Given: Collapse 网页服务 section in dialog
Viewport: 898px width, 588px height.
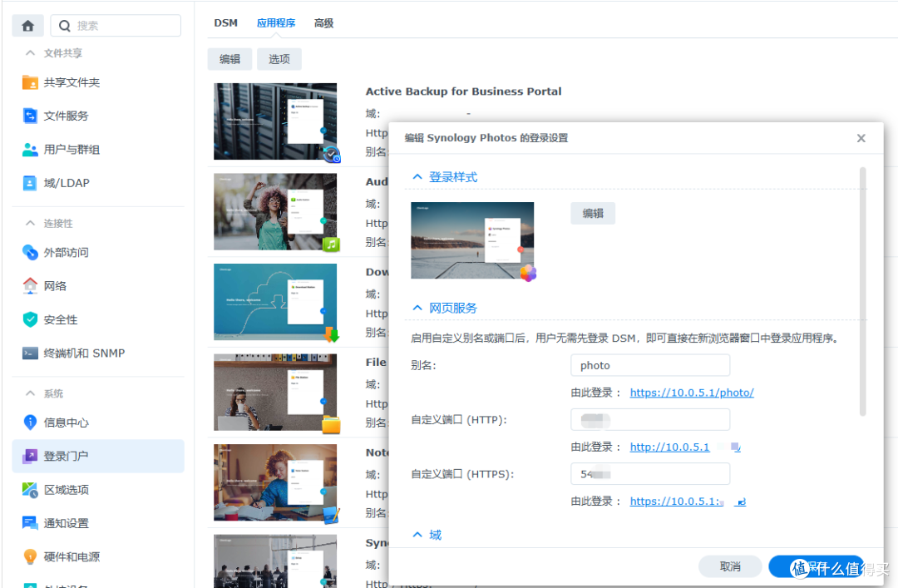Looking at the screenshot, I should pyautogui.click(x=417, y=309).
